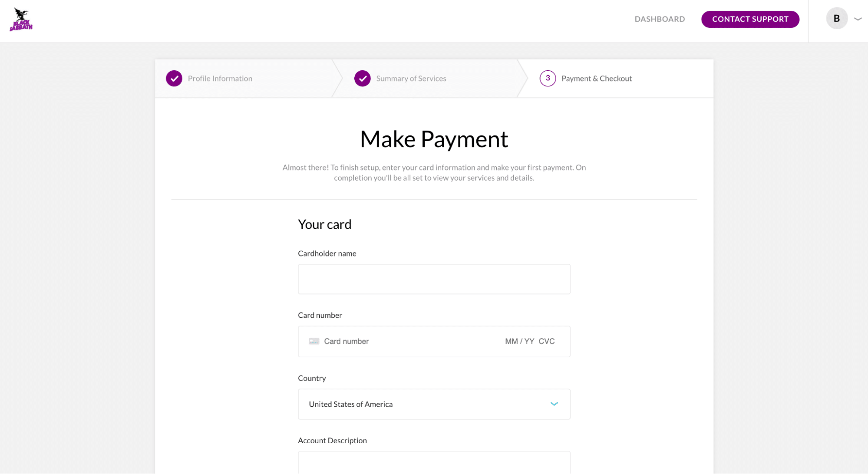Click the Profile Information checkmark icon

pos(174,79)
